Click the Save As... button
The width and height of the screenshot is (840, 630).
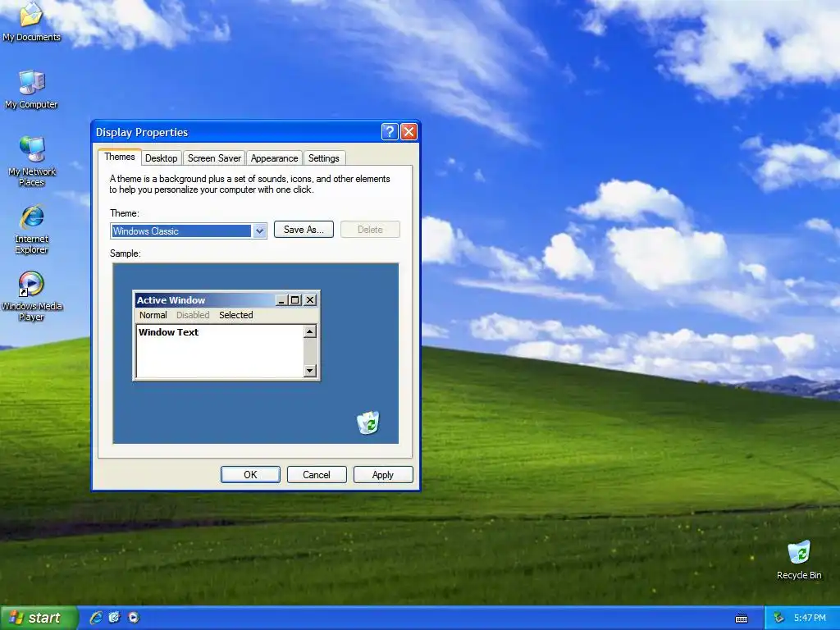tap(304, 230)
